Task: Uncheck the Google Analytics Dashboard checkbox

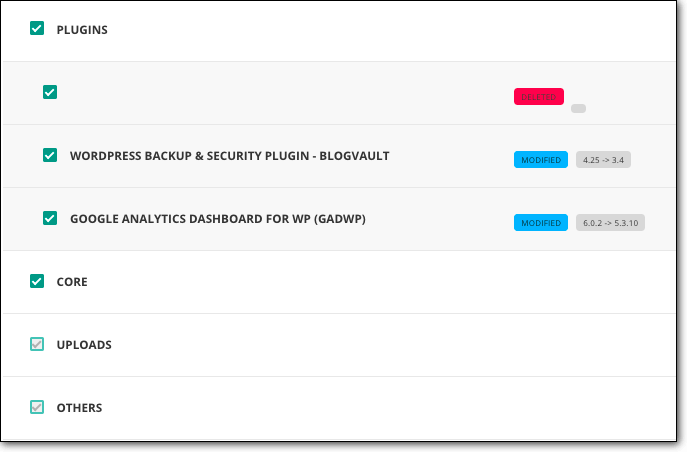Action: [x=50, y=218]
